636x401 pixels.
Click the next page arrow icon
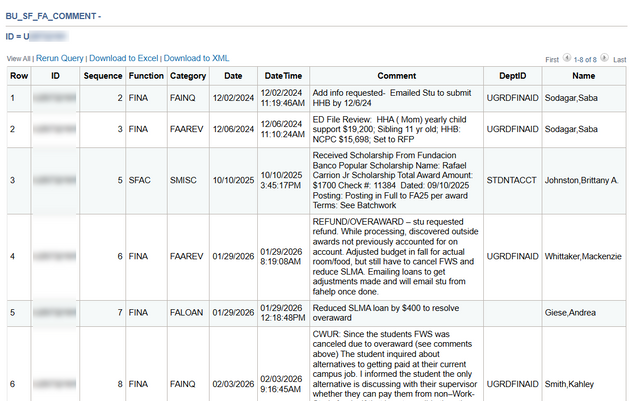[x=604, y=58]
